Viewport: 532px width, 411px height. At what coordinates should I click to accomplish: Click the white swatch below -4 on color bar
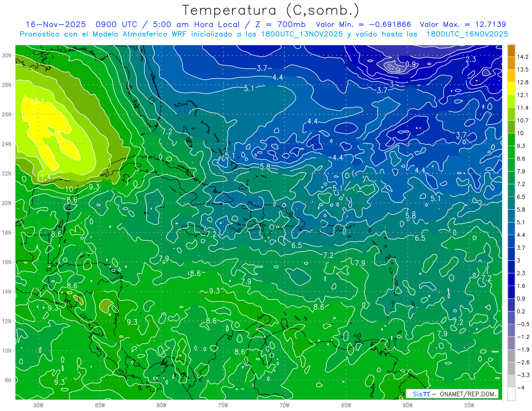[511, 394]
